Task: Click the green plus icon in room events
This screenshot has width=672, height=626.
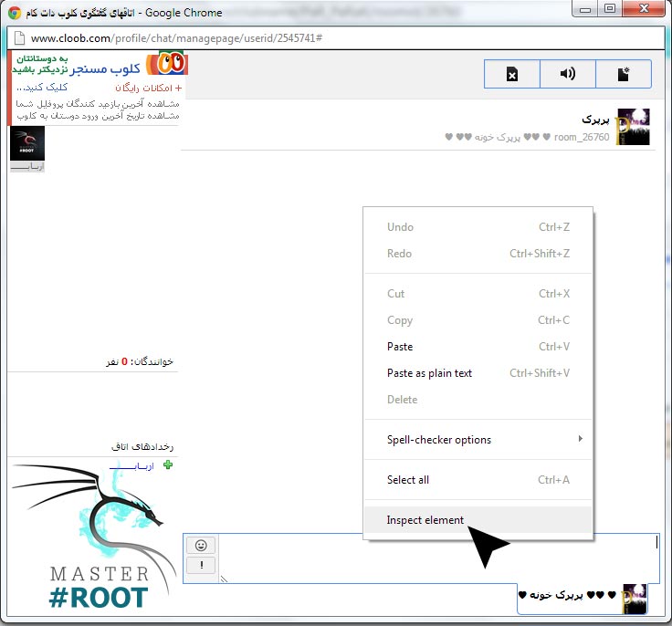Action: pyautogui.click(x=168, y=464)
